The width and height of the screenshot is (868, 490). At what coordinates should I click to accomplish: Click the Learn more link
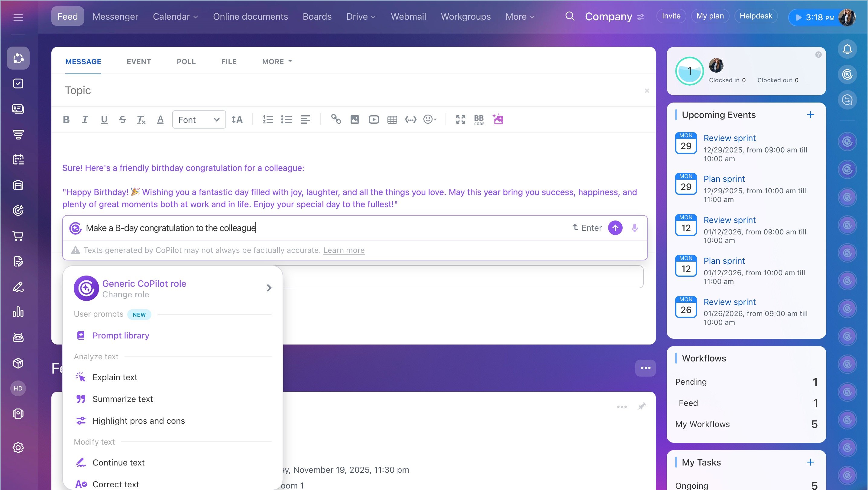344,250
